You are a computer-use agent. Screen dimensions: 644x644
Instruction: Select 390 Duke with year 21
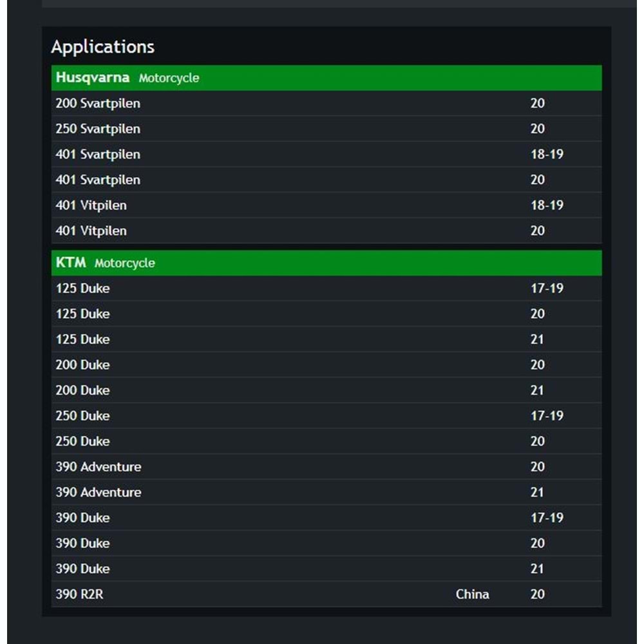point(82,569)
